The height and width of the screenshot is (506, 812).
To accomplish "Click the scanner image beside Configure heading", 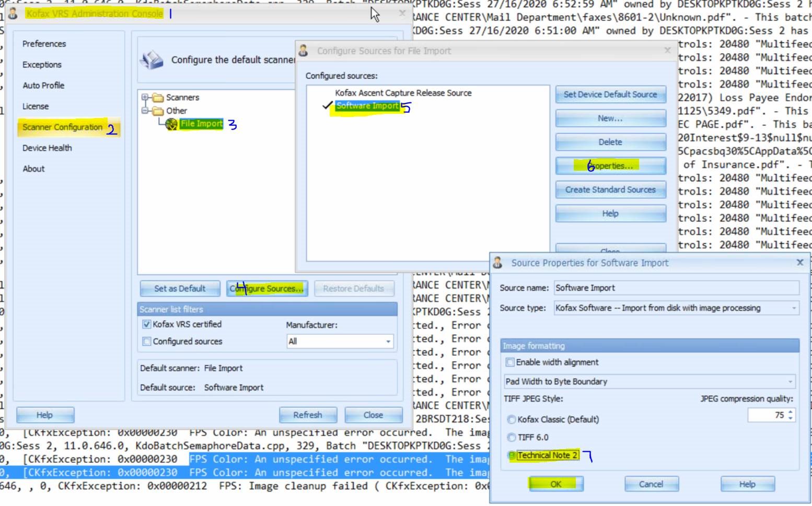I will 152,60.
